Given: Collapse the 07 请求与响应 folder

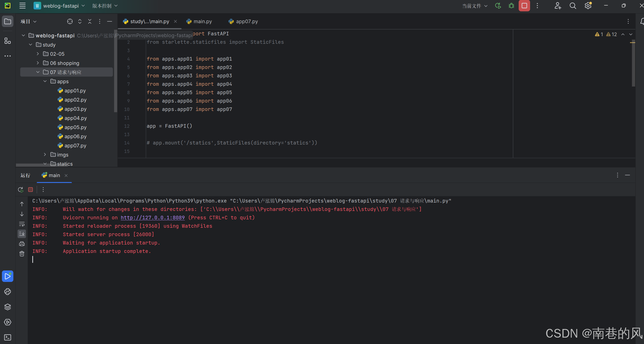Looking at the screenshot, I should [38, 72].
